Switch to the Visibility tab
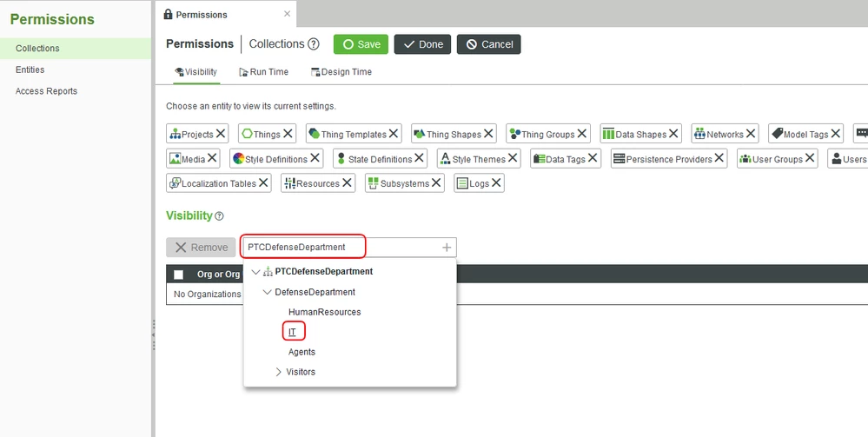 click(196, 72)
